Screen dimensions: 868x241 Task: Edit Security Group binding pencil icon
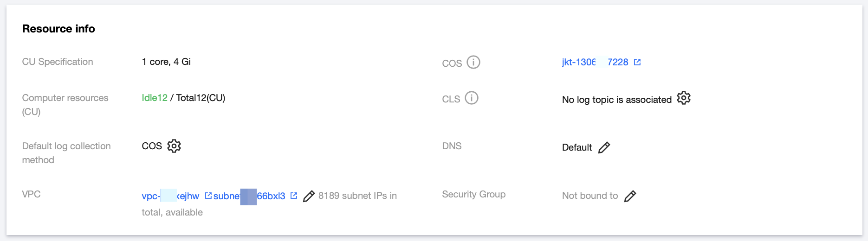[x=630, y=196]
